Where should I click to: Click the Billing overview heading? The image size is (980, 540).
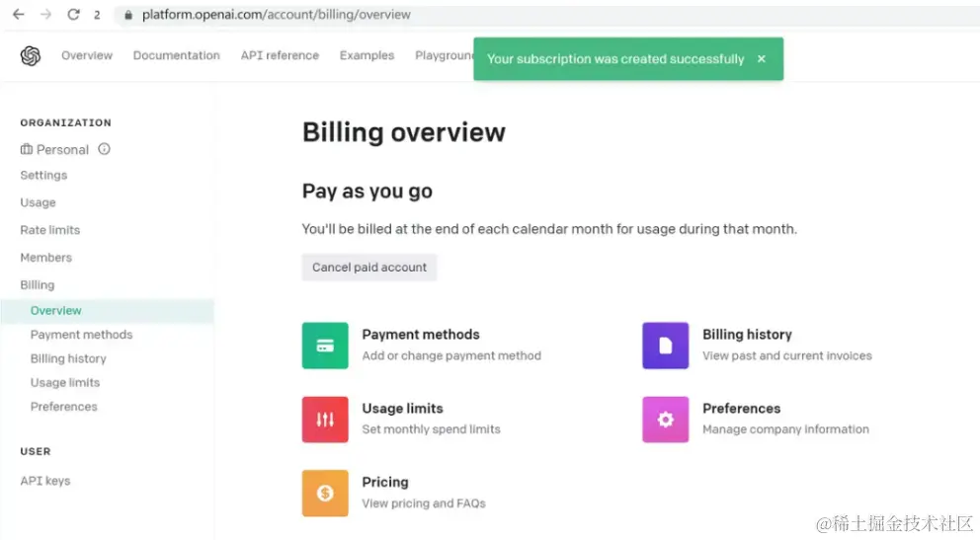(x=404, y=132)
